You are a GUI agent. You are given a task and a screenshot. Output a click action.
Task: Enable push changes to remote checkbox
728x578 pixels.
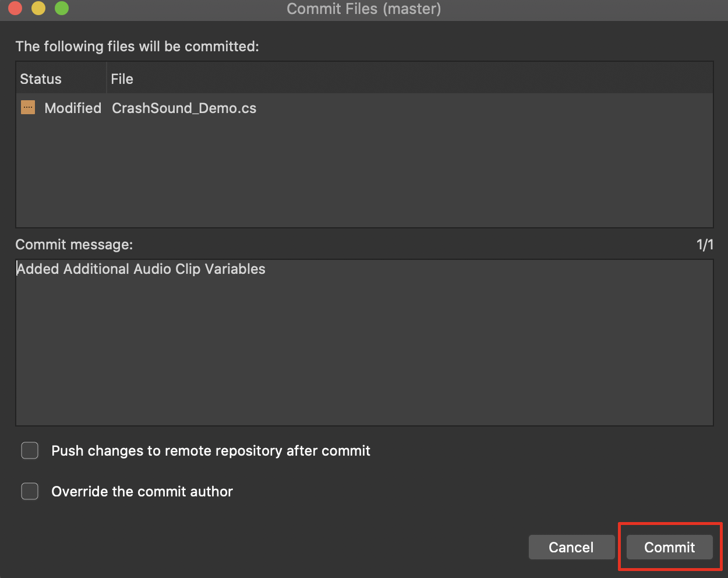(30, 450)
